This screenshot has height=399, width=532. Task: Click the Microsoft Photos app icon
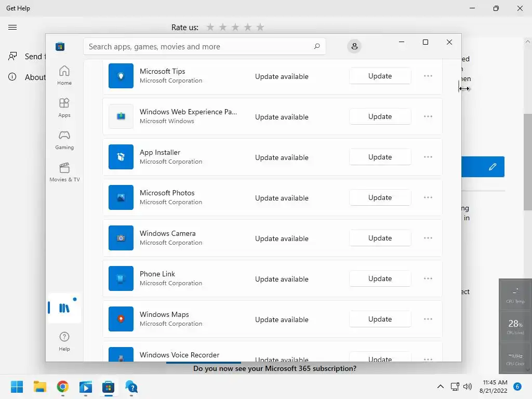(121, 197)
